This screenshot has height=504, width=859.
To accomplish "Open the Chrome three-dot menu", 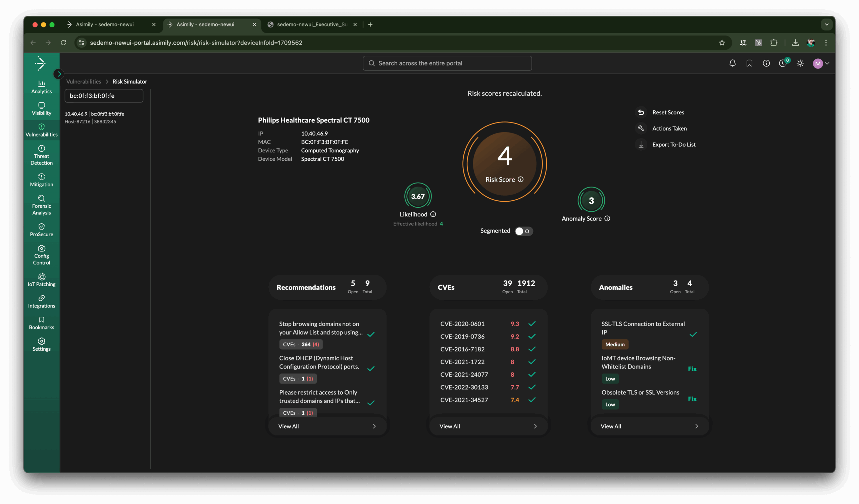I will click(x=826, y=43).
